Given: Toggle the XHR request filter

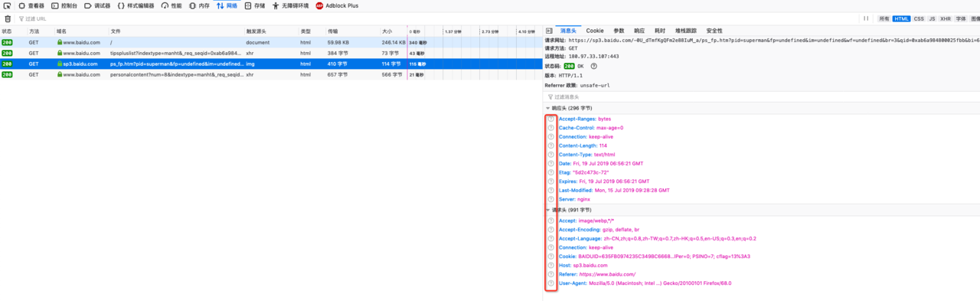Looking at the screenshot, I should (946, 18).
